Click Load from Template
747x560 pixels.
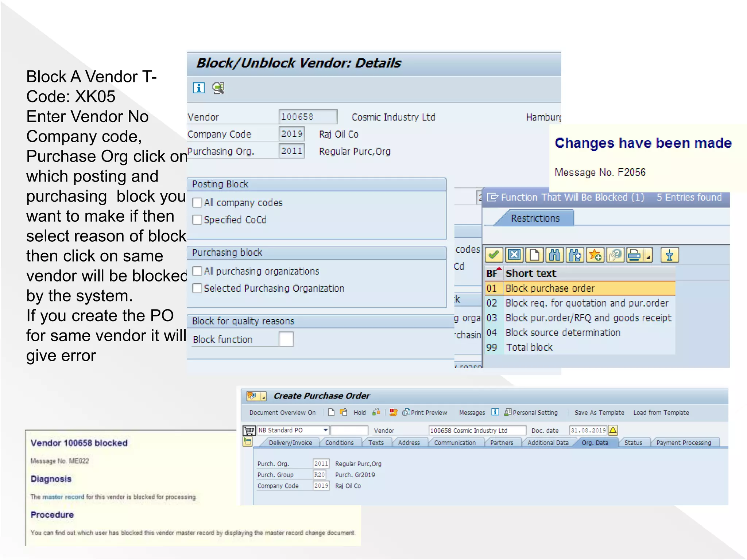(661, 412)
